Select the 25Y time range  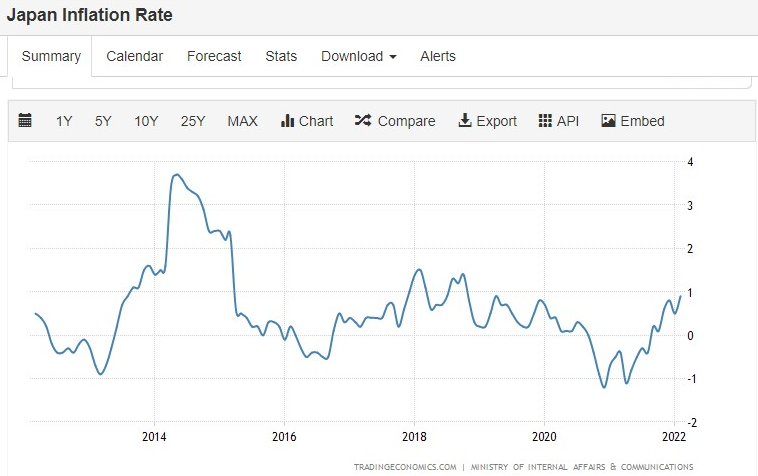[193, 121]
